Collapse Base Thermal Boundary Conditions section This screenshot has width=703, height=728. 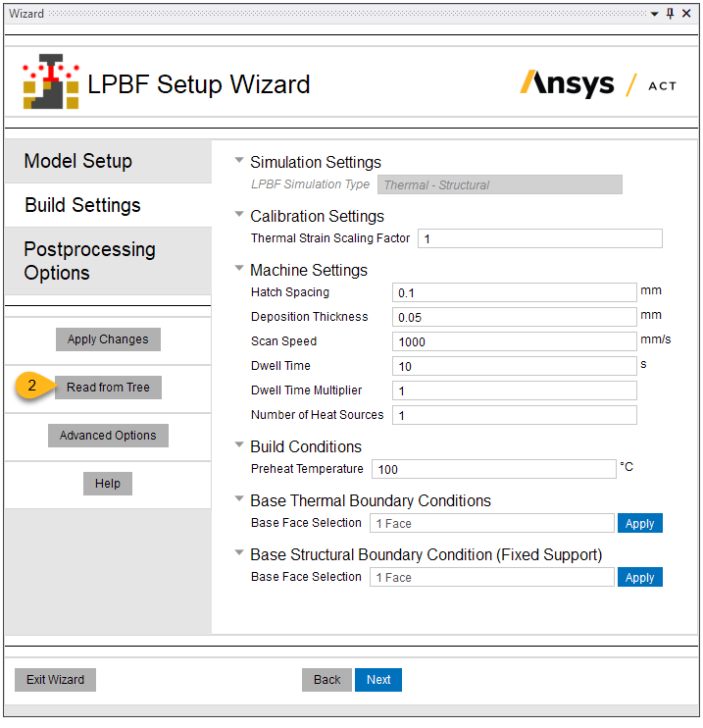click(x=239, y=498)
